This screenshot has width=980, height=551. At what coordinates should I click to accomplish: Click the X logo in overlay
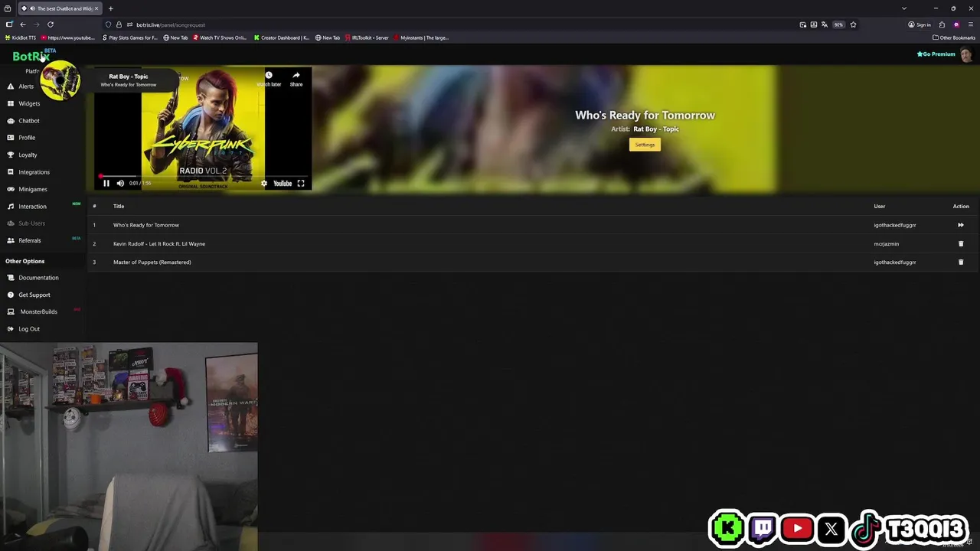pyautogui.click(x=831, y=528)
